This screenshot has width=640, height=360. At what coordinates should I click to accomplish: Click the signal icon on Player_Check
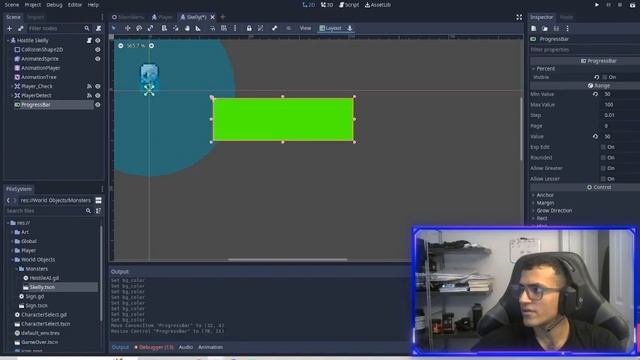(x=89, y=87)
